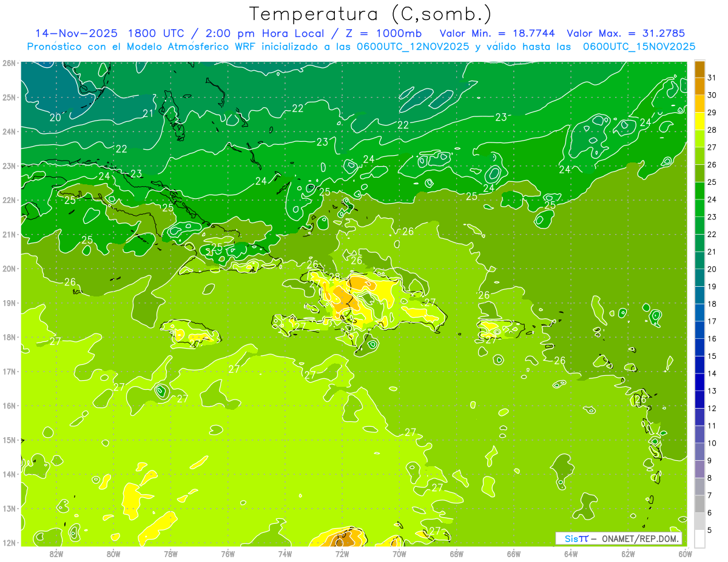Viewport: 728px width, 562px height.
Task: Click the longitude axis label "62W"
Action: point(628,554)
